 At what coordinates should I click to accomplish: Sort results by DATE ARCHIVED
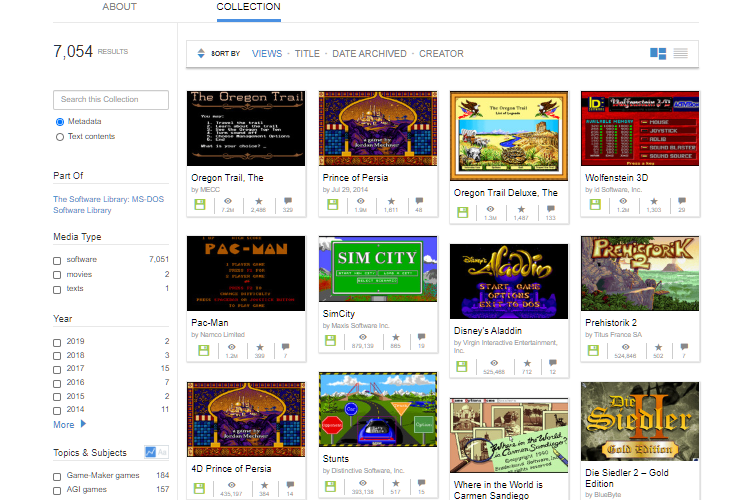pos(369,54)
